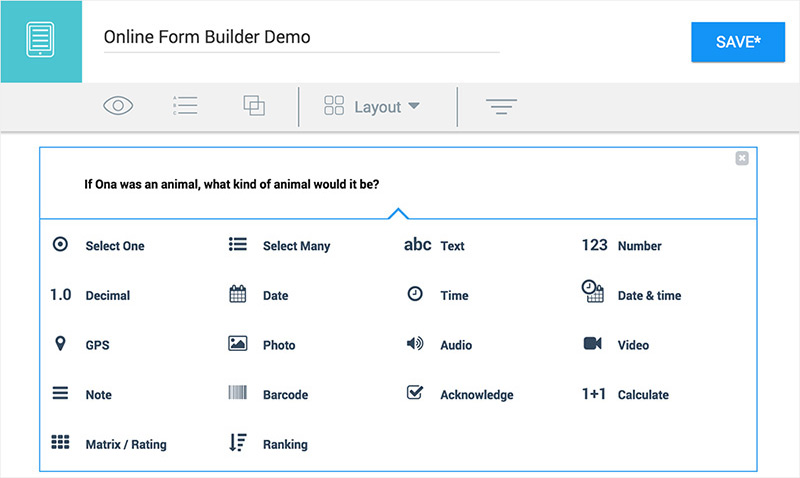Viewport: 800px width, 478px height.
Task: Select the Audio speaker icon
Action: click(x=415, y=343)
